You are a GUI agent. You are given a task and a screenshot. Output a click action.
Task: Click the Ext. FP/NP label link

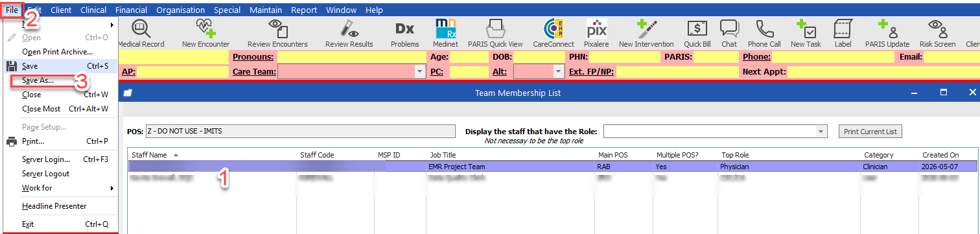coord(591,72)
